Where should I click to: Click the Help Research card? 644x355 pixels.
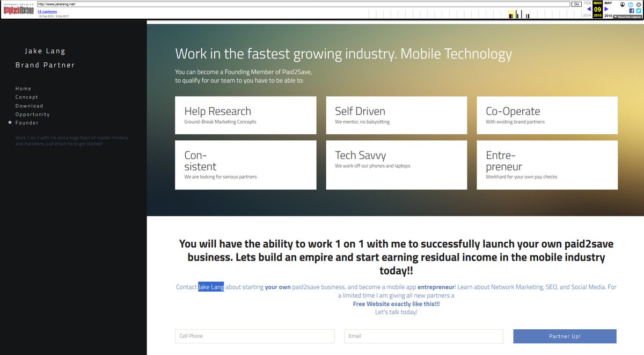[246, 115]
